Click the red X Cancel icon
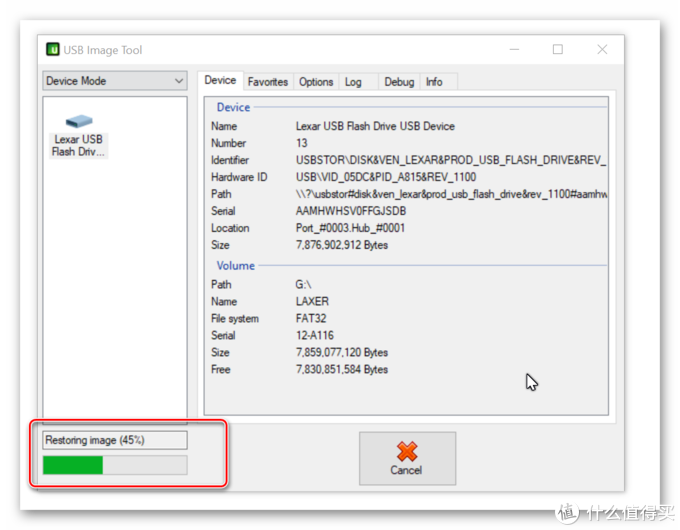This screenshot has height=530, width=680. [407, 451]
